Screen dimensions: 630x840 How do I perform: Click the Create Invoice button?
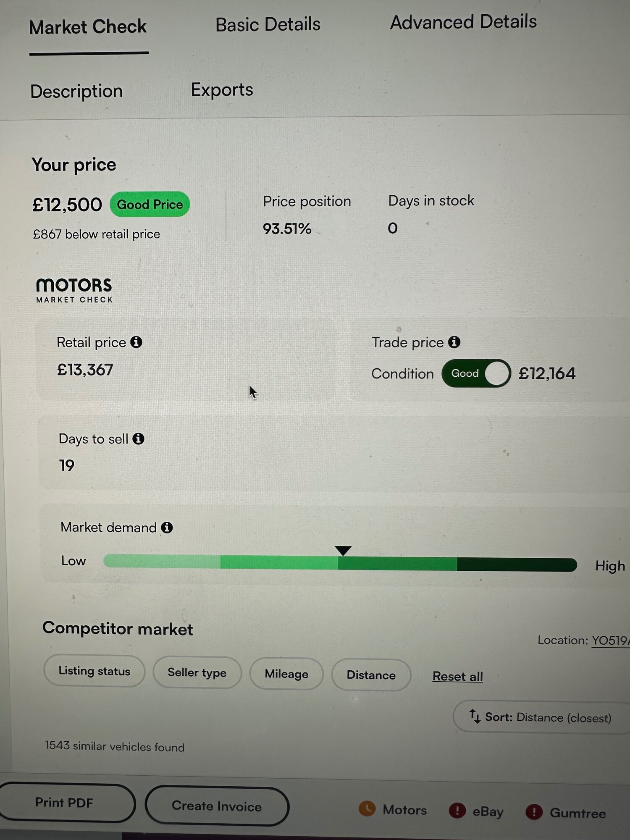click(217, 806)
